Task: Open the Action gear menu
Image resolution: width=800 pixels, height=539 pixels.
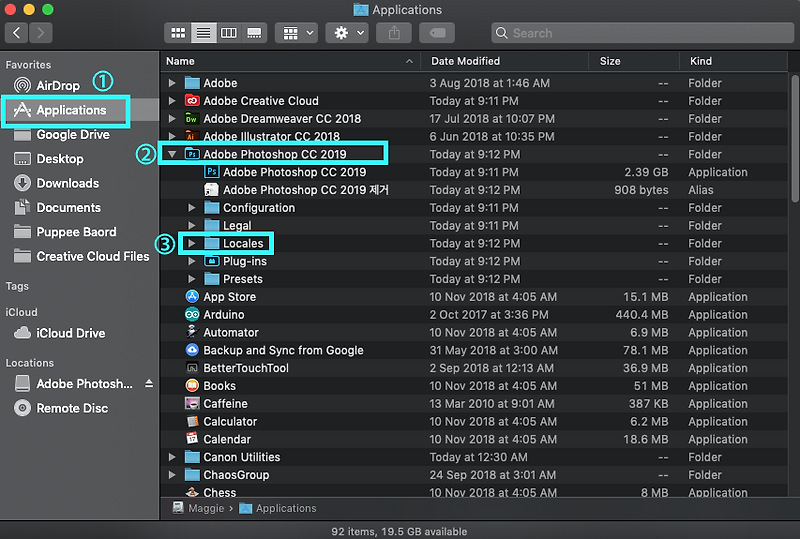Action: [x=347, y=33]
